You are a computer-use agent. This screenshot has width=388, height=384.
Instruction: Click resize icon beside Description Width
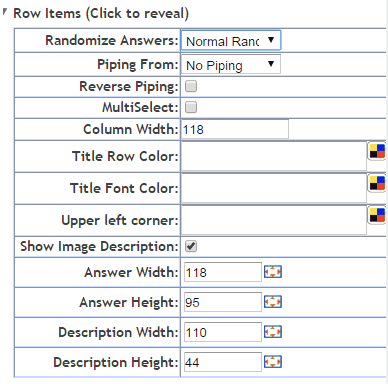[x=273, y=332]
